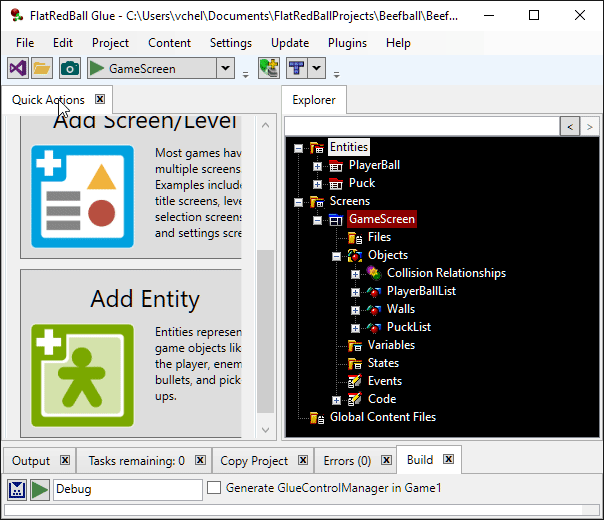Open the project in Visual Studio icon
This screenshot has width=604, height=520.
17,68
